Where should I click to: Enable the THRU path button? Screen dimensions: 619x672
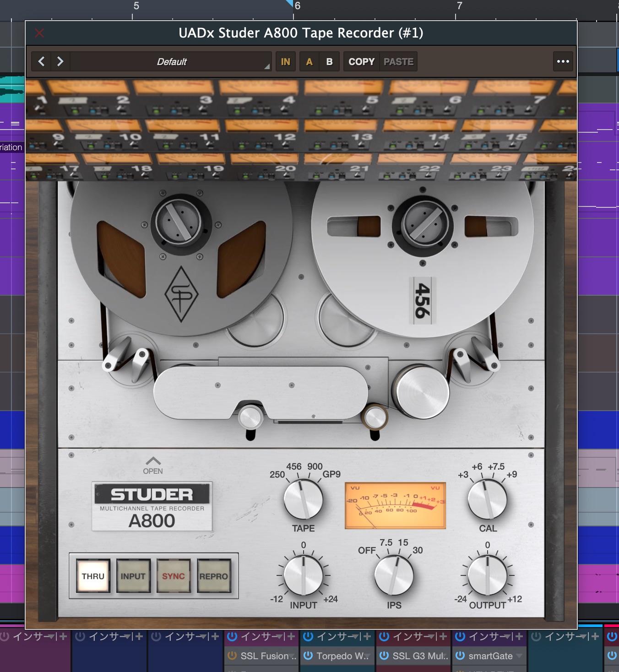(x=93, y=576)
